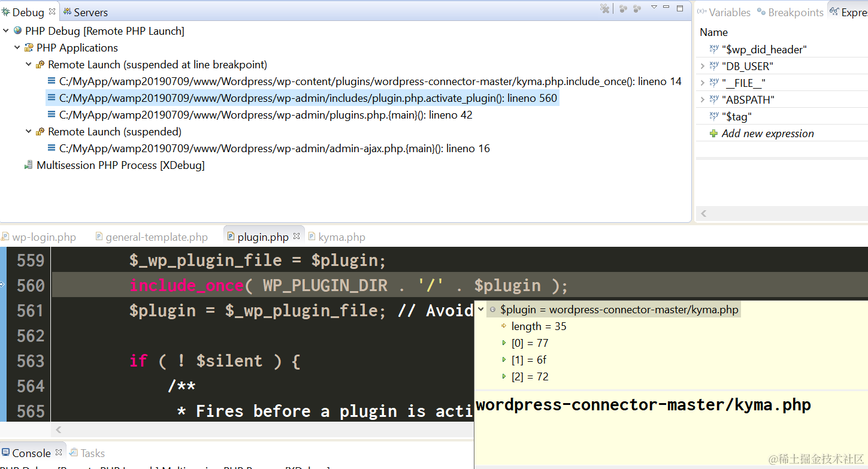Select the plugins.php {main} stack frame

click(265, 115)
